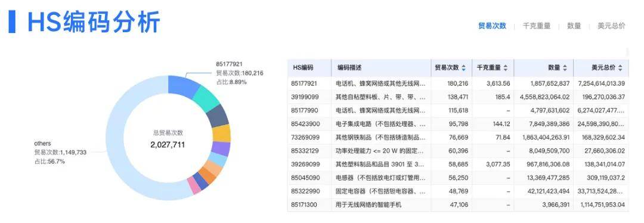Click HS code 85332129 in table
Screen dimensions: 644x223
tap(304, 151)
